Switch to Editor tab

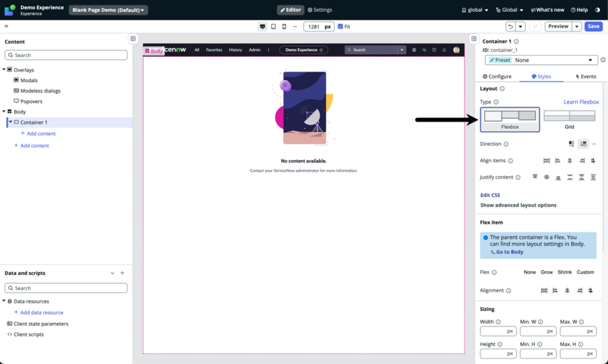(x=290, y=10)
